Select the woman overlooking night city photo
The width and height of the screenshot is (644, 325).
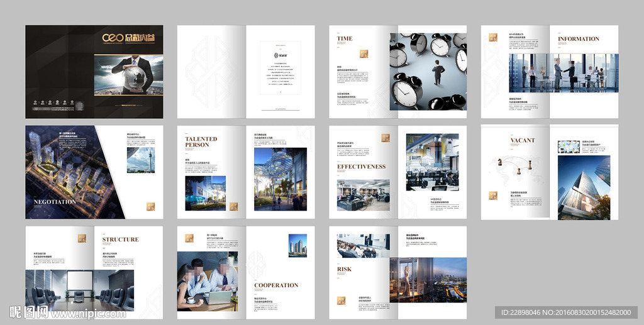(x=428, y=280)
